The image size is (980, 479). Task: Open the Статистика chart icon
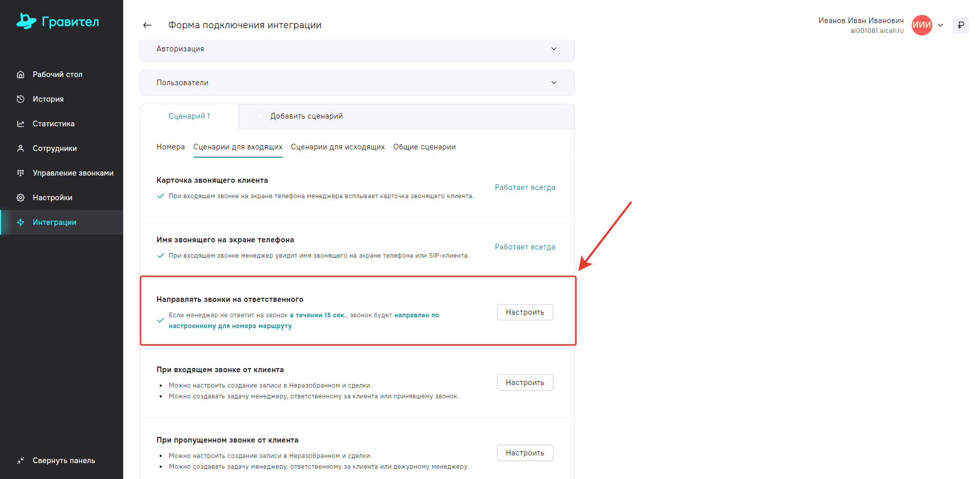(x=21, y=124)
